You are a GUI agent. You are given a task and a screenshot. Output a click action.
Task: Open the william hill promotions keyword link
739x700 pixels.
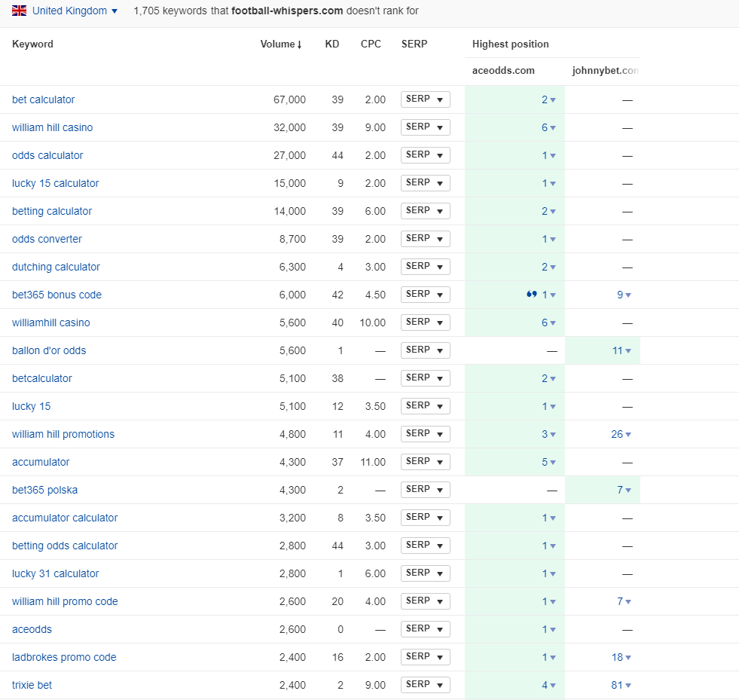click(x=63, y=434)
